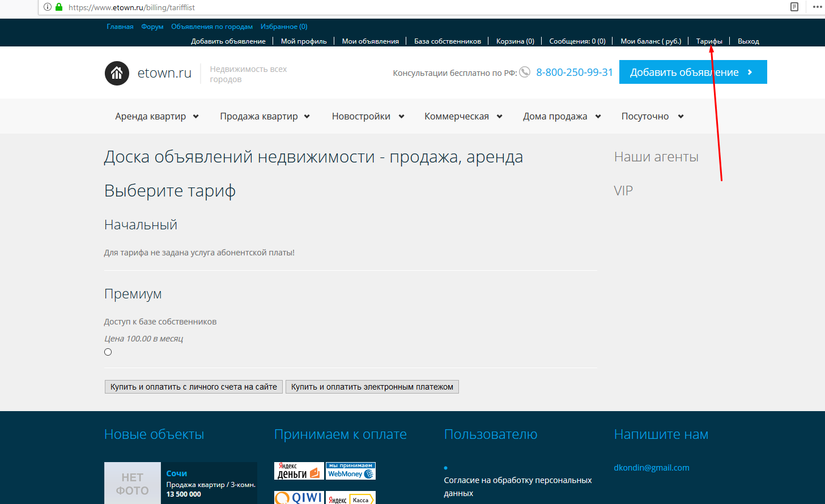Open the Коммерческая dropdown menu
The width and height of the screenshot is (825, 504).
[x=463, y=116]
